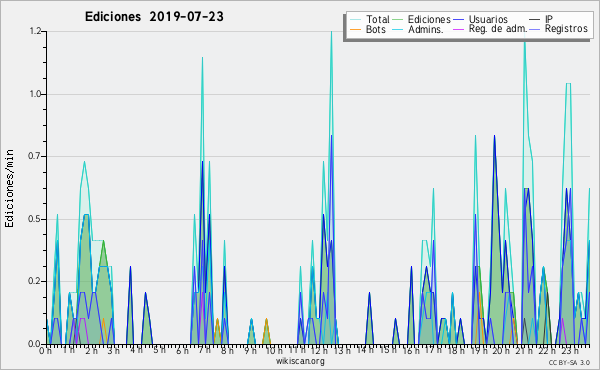Click the 0.0 y-axis value

[34, 344]
